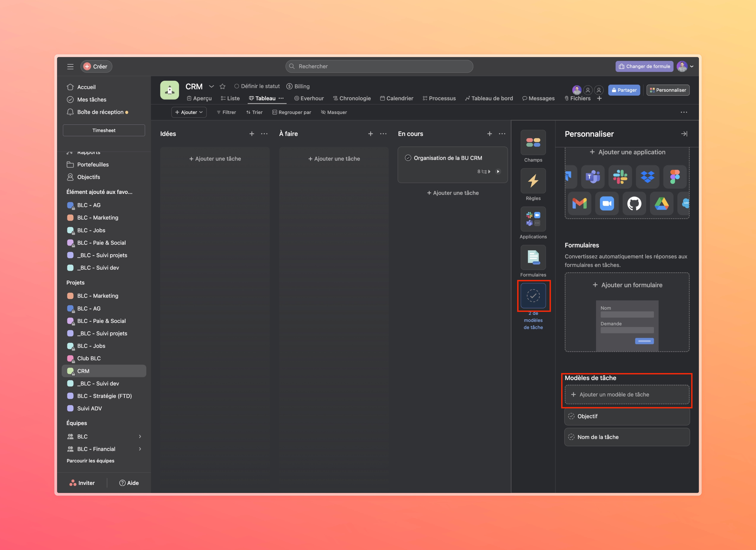The image size is (756, 550).
Task: Expand the BLC - Financial team chevron
Action: [140, 449]
